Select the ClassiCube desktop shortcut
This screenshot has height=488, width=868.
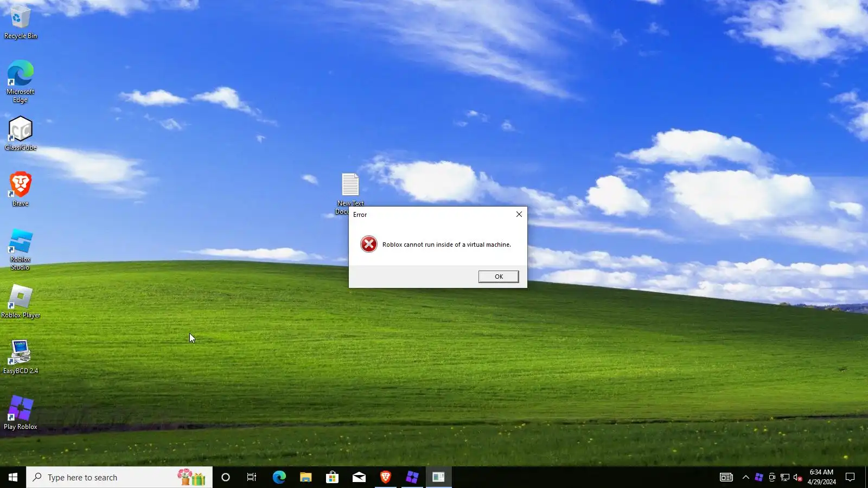[x=21, y=133]
